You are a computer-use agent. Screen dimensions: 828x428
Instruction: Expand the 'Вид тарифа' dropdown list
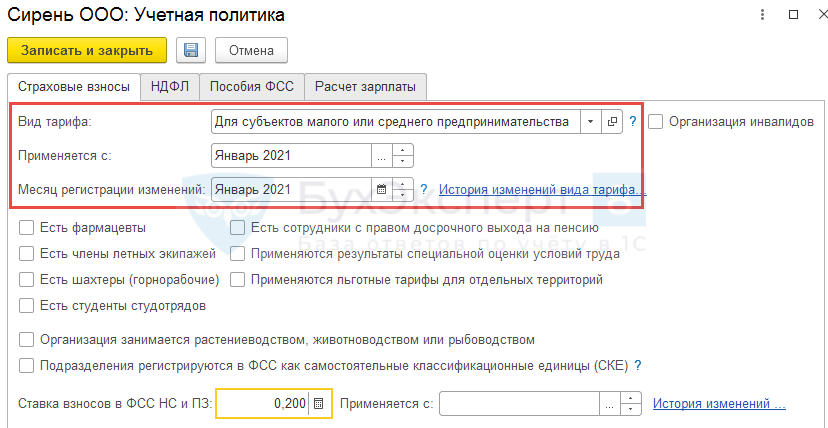pos(590,121)
